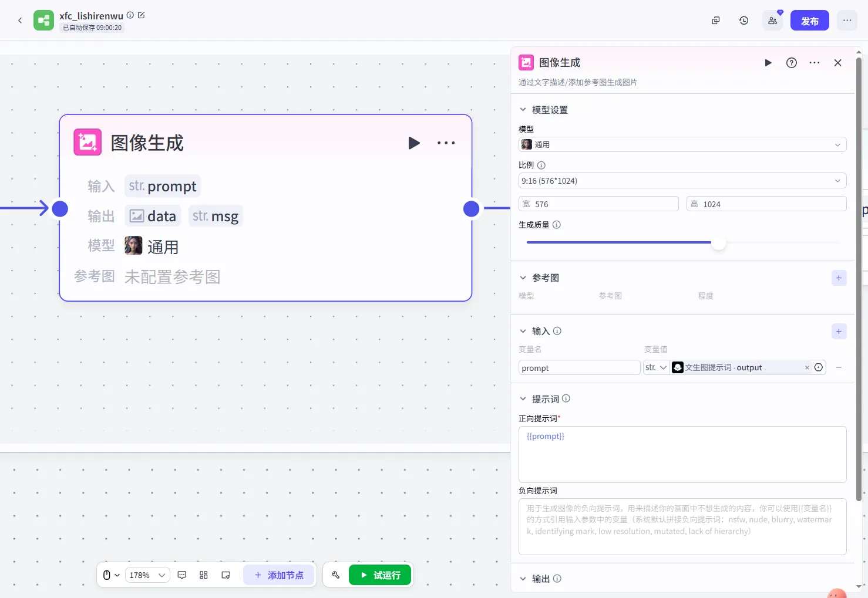
Task: Click the edit icon beside the workflow title
Action: 141,15
